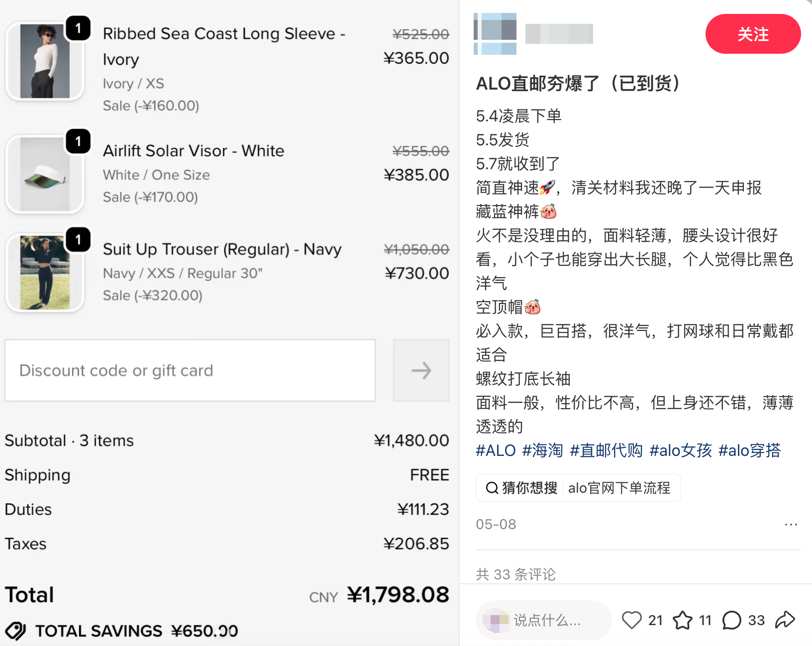Viewport: 812px width, 646px height.
Task: Open comments via speech bubble icon
Action: 731,620
